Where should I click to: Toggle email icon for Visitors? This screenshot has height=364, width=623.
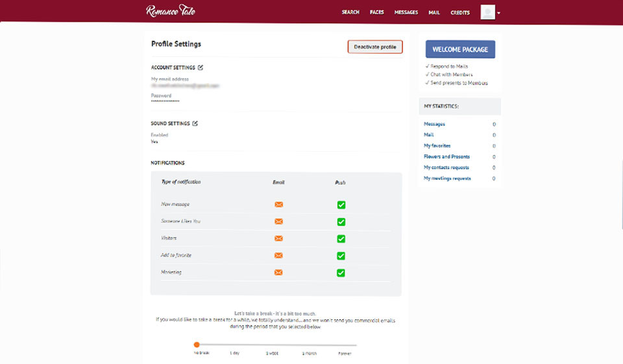[278, 238]
